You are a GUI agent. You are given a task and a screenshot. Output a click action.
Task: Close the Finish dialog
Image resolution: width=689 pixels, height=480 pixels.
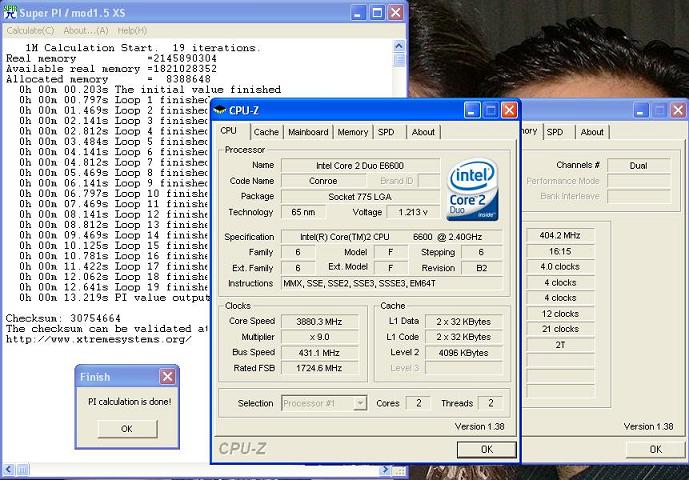pyautogui.click(x=167, y=377)
